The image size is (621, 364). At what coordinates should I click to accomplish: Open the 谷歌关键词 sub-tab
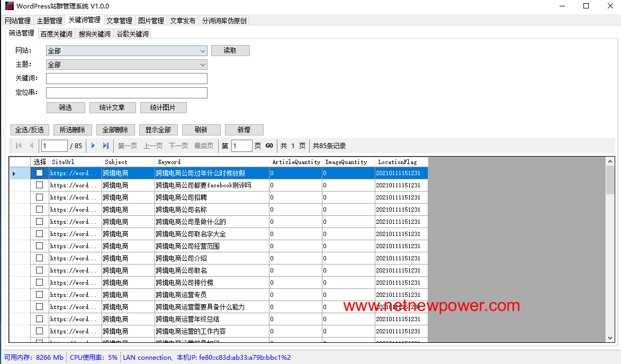click(x=133, y=34)
